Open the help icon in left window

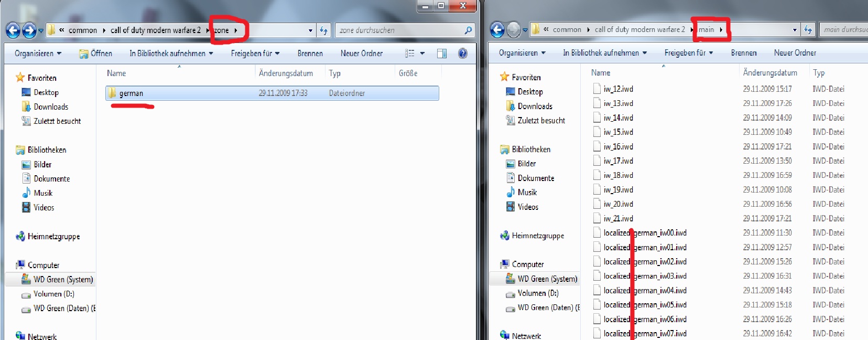463,53
